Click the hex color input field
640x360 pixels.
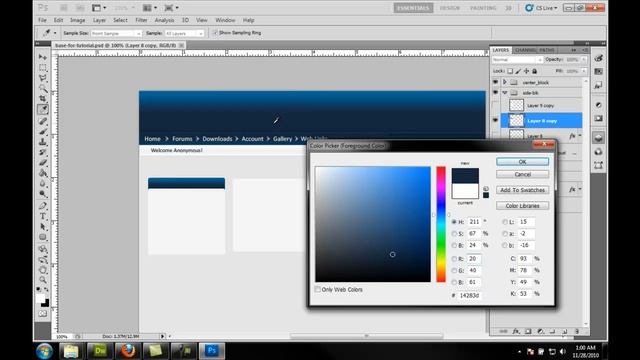pos(469,295)
